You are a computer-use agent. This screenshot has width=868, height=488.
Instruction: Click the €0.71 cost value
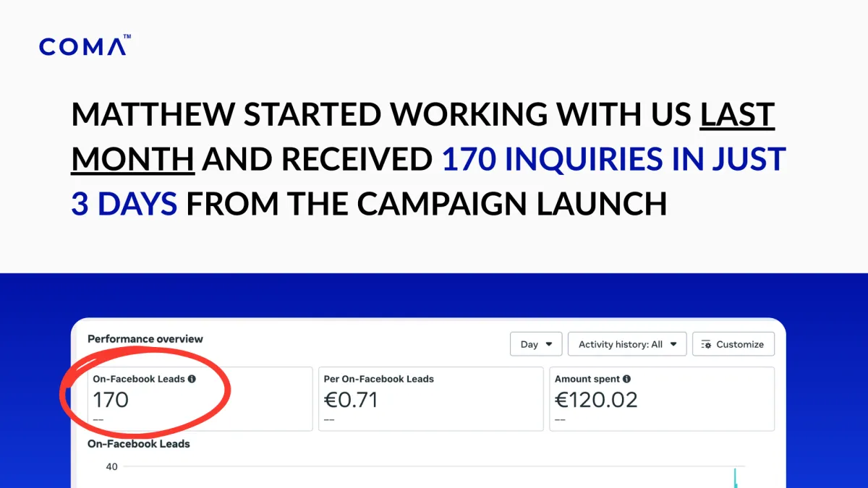pos(351,400)
